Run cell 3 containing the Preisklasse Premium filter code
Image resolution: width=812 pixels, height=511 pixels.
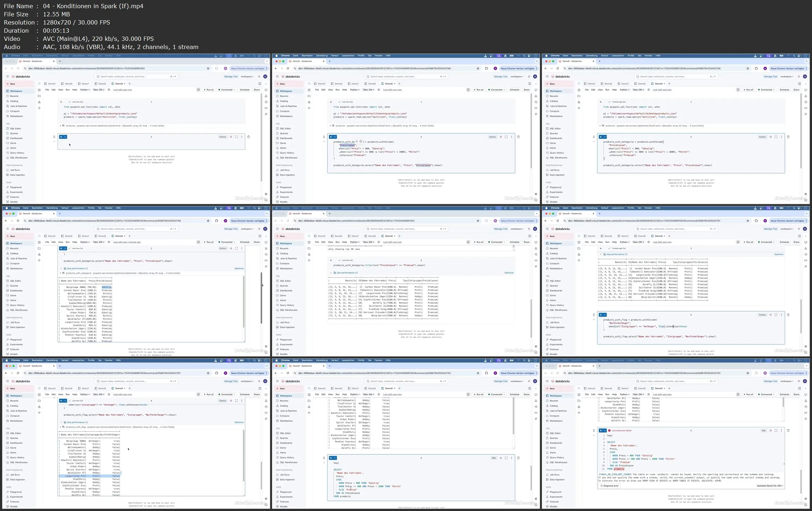pyautogui.click(x=331, y=260)
